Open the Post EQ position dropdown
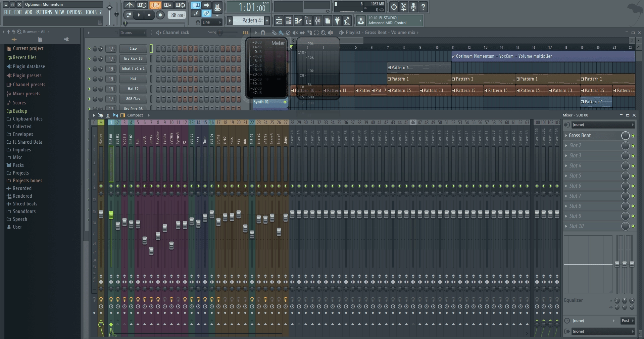 click(627, 321)
